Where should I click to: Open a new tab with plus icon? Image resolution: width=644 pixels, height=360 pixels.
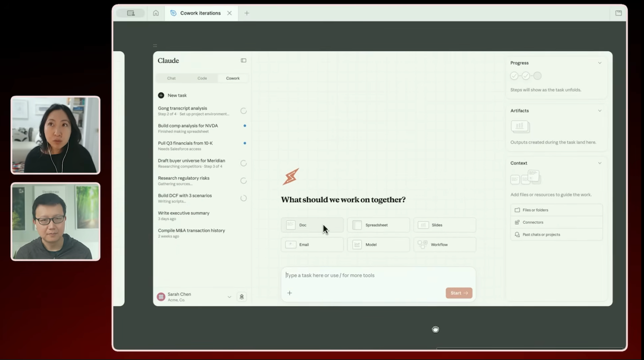click(x=247, y=13)
